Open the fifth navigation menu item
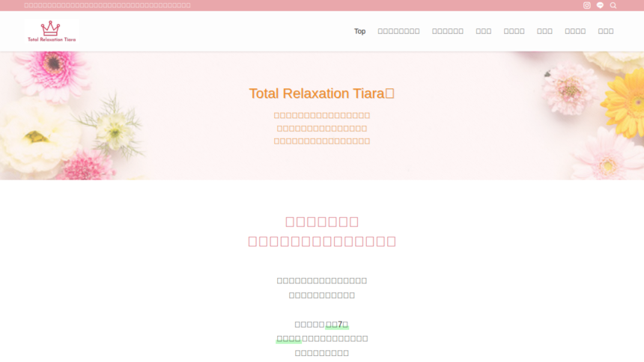Screen dimensions: 644x362 click(x=514, y=31)
